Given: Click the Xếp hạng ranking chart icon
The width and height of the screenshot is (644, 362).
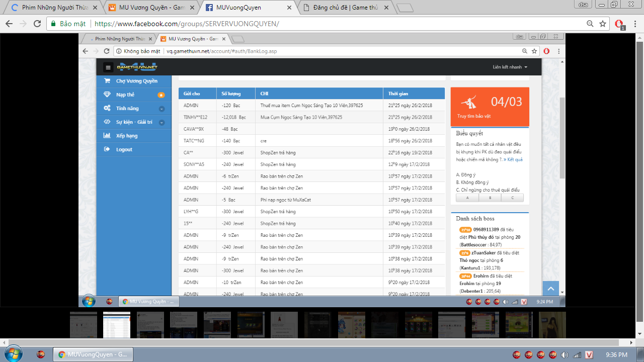Looking at the screenshot, I should point(107,136).
